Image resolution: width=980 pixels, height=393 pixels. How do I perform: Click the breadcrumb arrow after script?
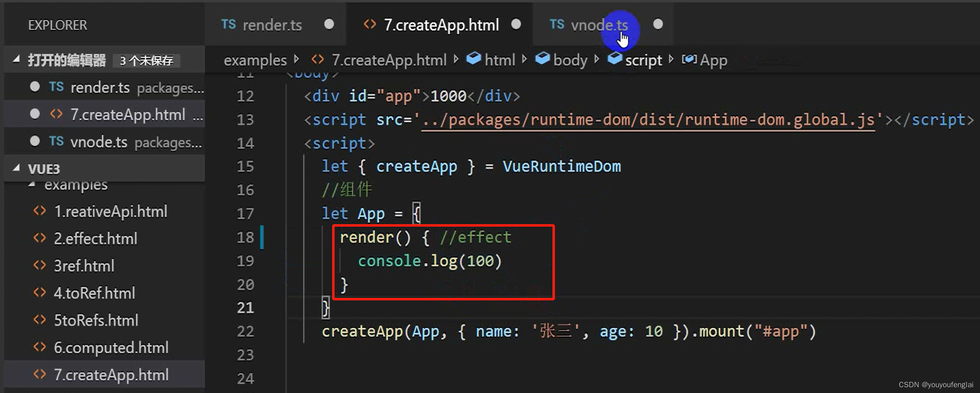(x=671, y=60)
